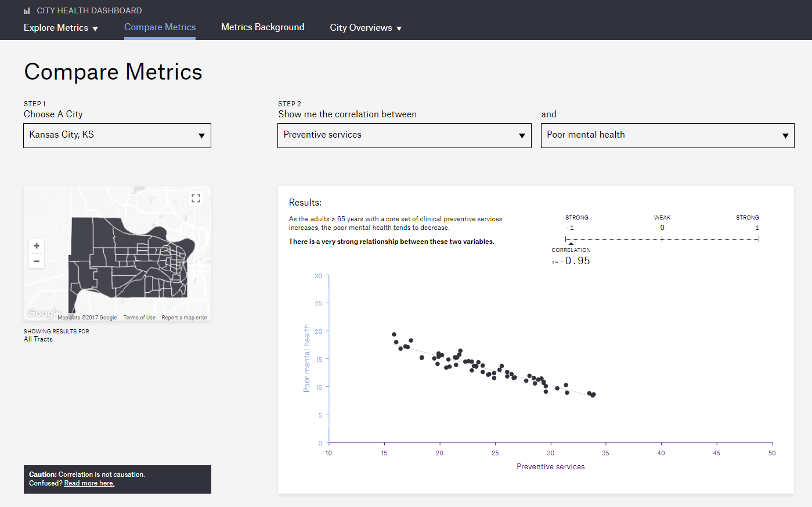Zoom out on the map with minus button

coord(37,261)
